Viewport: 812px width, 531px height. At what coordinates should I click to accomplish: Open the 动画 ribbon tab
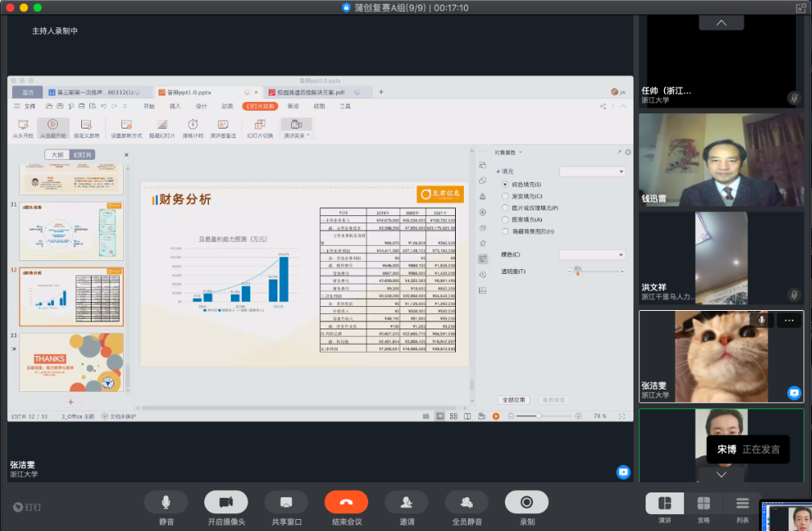pos(228,106)
